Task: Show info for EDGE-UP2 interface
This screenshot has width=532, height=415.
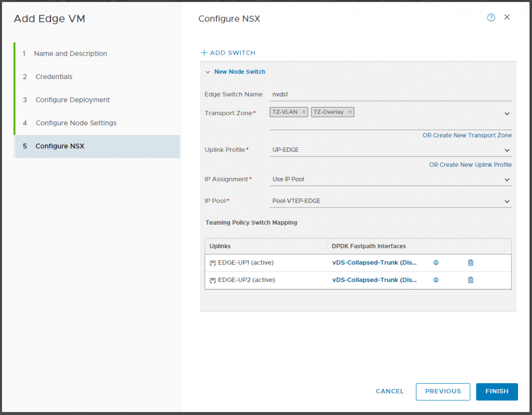Action: [436, 280]
